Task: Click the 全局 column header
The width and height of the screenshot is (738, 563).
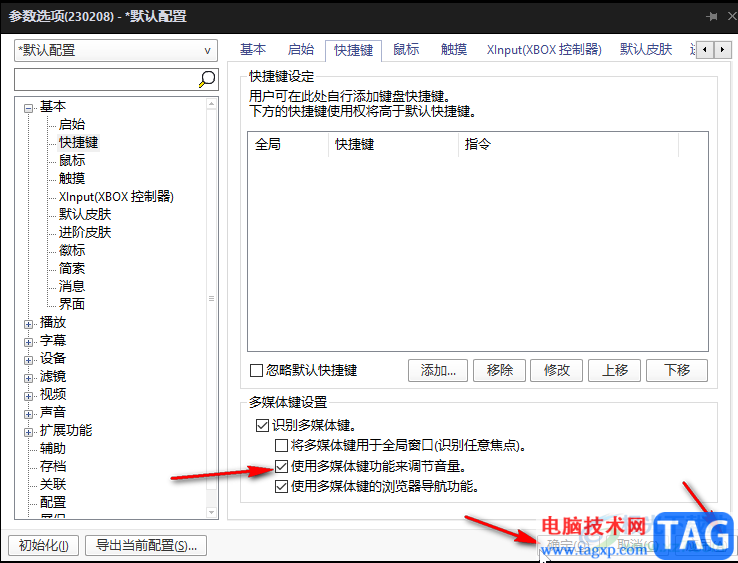Action: 288,145
